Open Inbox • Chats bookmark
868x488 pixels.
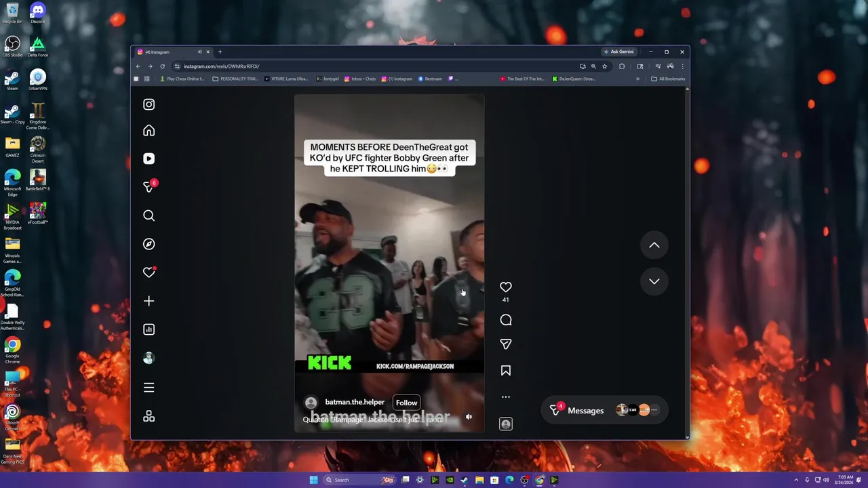(x=360, y=79)
